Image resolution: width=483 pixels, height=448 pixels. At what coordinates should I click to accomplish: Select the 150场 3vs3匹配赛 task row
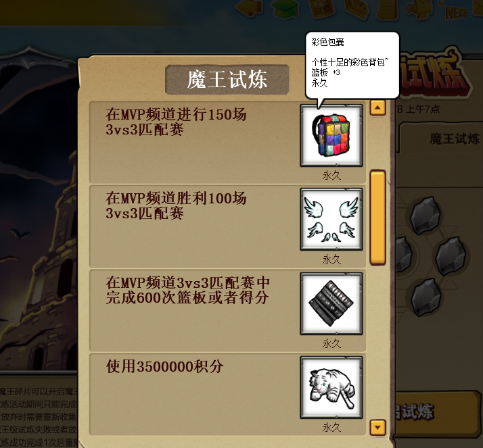(228, 143)
